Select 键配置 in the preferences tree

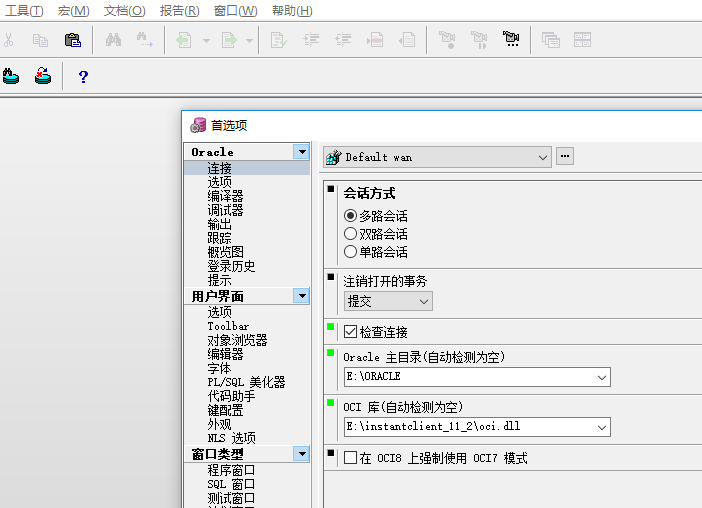(225, 410)
